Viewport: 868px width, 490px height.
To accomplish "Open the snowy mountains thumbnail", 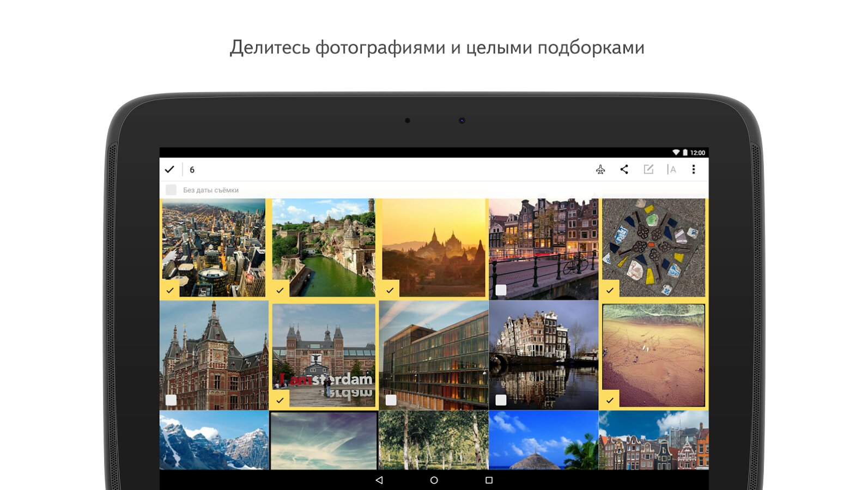I will click(x=214, y=440).
